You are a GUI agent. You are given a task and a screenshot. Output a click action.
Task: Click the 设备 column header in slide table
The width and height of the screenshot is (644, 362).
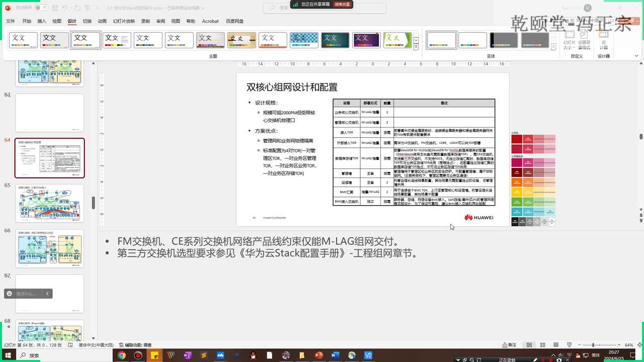[x=347, y=103]
